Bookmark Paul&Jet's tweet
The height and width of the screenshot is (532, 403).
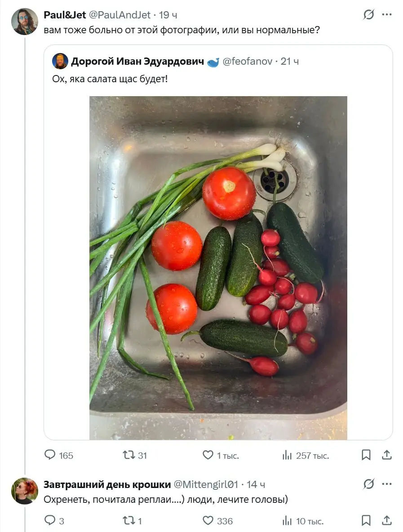[366, 455]
